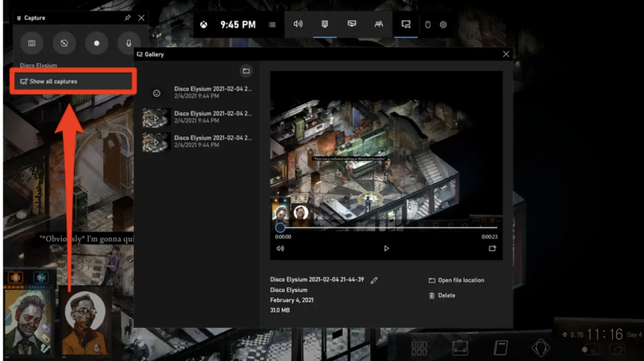Toggle the Audio widget on the Game Bar
Viewport: 644px width, 361px height.
coord(298,25)
